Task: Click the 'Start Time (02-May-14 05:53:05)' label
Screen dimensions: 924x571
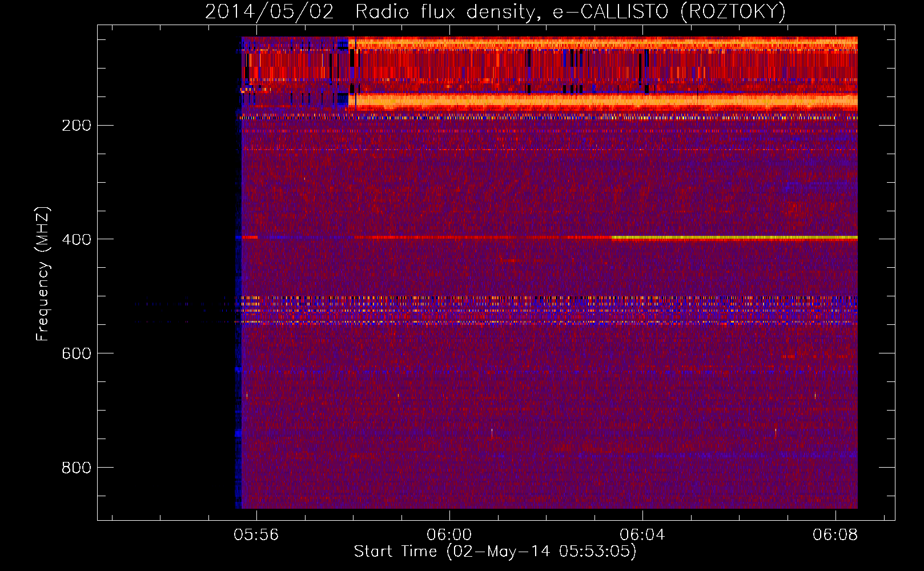Action: pos(495,551)
